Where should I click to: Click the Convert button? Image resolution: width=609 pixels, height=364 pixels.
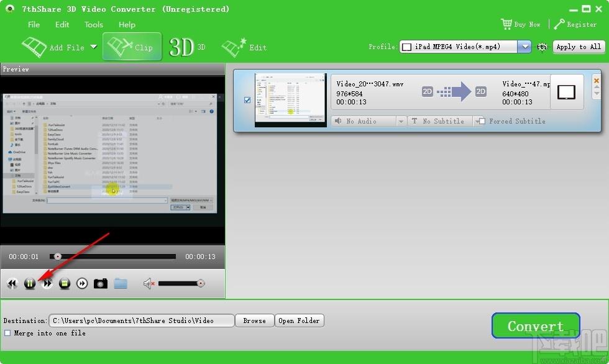[536, 325]
